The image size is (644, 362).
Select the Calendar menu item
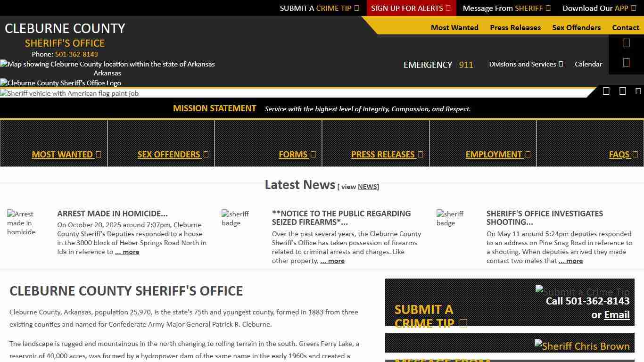pos(588,64)
